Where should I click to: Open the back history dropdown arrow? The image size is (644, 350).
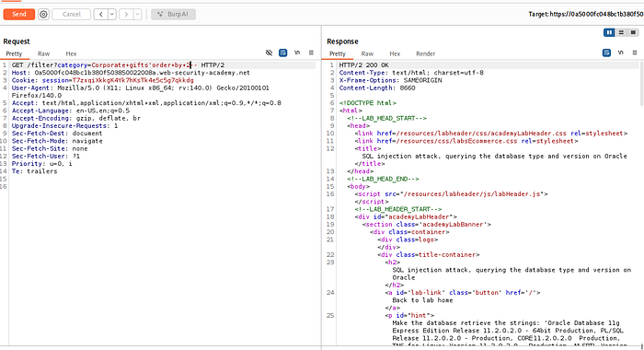[x=112, y=14]
